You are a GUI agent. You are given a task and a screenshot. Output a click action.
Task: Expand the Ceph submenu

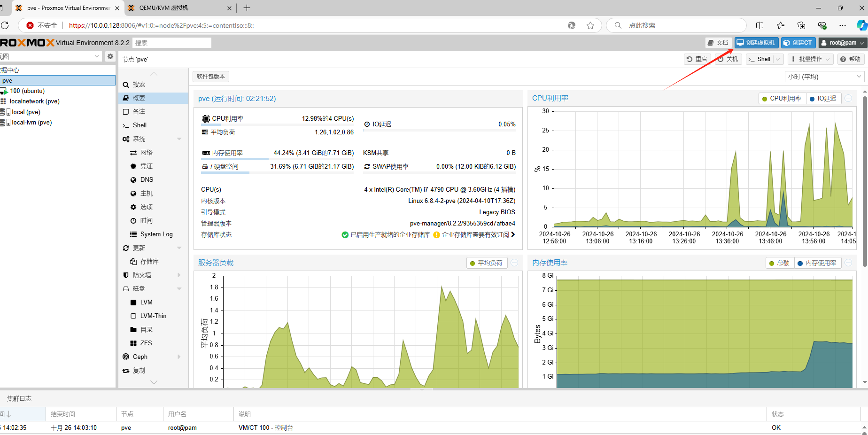(x=179, y=357)
